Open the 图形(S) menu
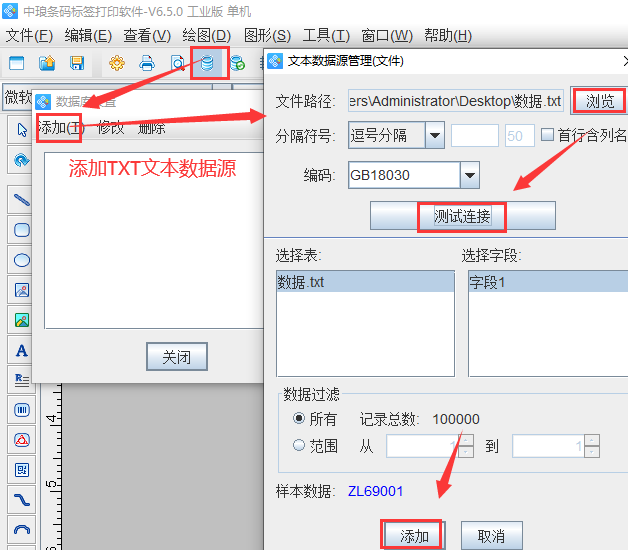The width and height of the screenshot is (628, 550). 267,36
